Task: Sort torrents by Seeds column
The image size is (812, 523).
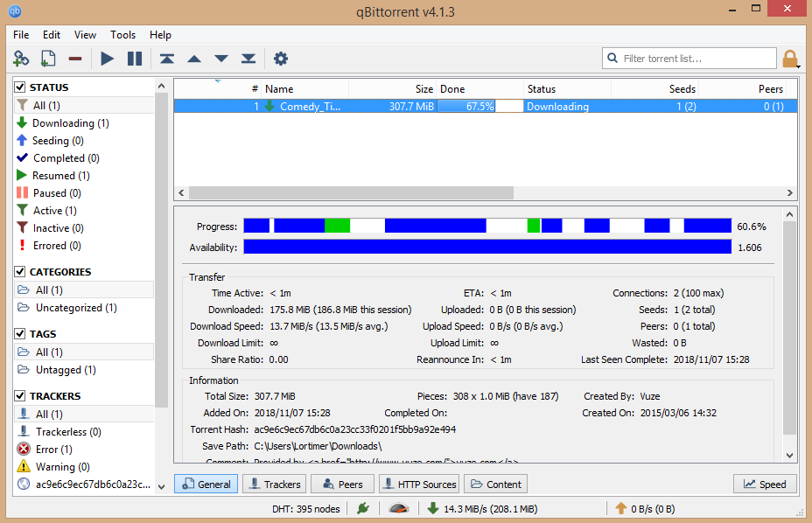Action: (655, 89)
